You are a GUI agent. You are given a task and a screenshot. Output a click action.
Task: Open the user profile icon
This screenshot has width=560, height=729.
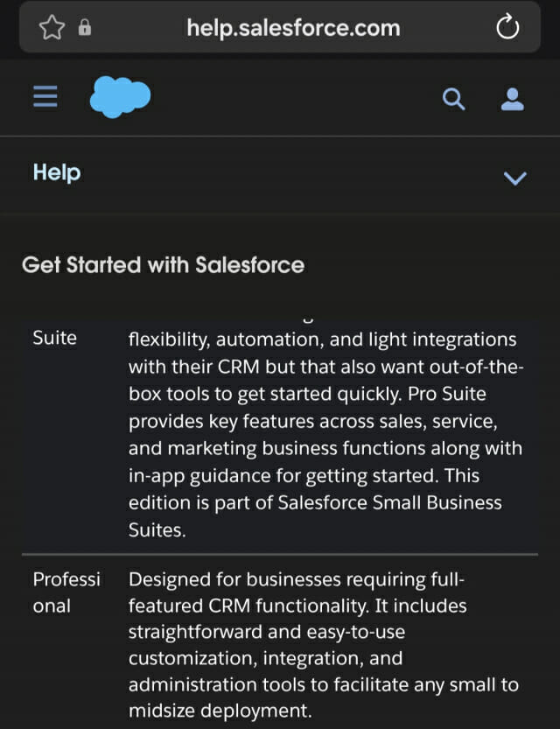(x=512, y=99)
